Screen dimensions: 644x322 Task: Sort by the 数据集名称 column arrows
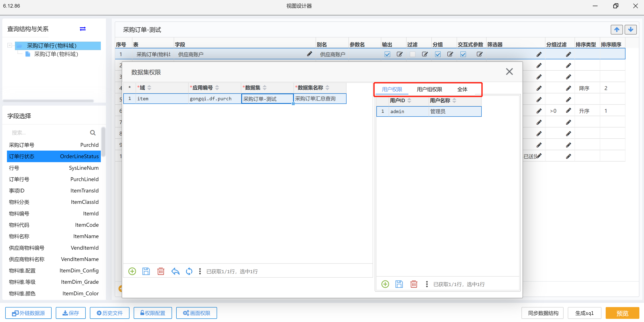click(327, 88)
